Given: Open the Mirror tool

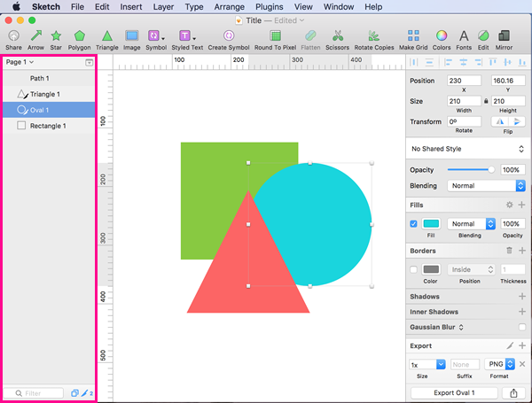Looking at the screenshot, I should pyautogui.click(x=504, y=40).
